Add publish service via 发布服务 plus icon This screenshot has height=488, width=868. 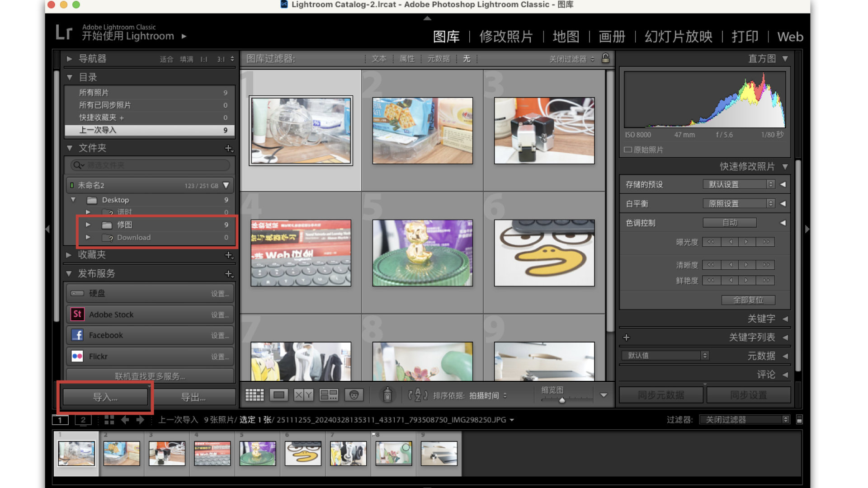pos(229,274)
